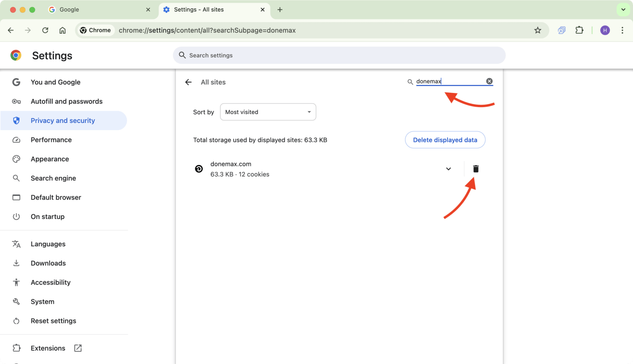Image resolution: width=633 pixels, height=364 pixels.
Task: Click the Home button in toolbar
Action: [x=62, y=31]
